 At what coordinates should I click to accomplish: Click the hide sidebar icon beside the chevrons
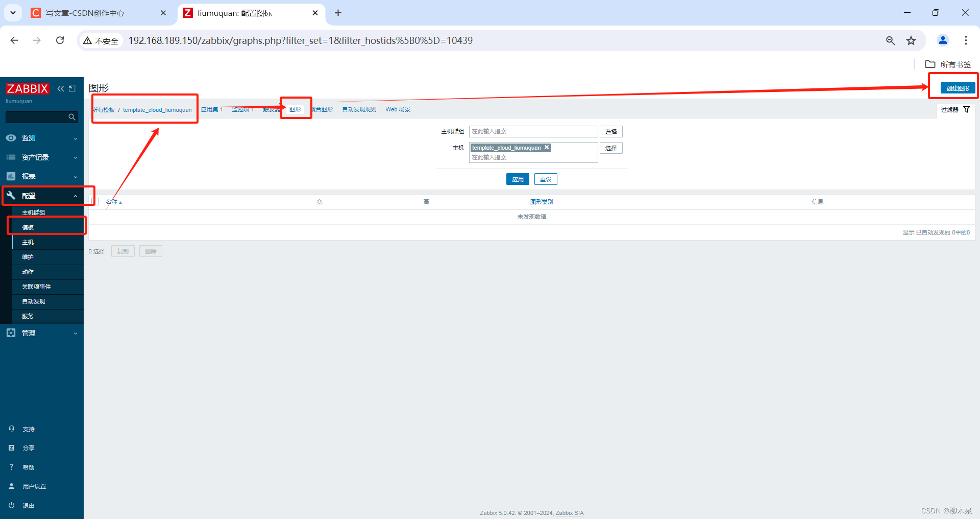click(72, 88)
